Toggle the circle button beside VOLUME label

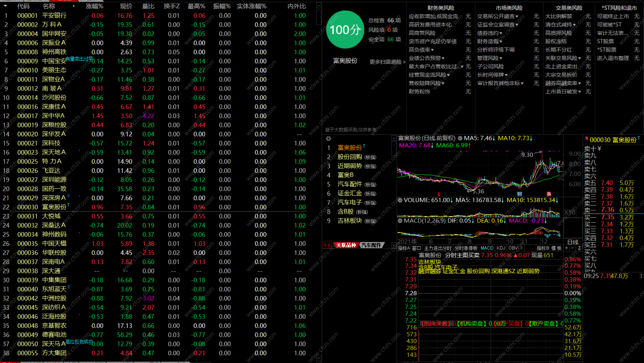[x=400, y=200]
